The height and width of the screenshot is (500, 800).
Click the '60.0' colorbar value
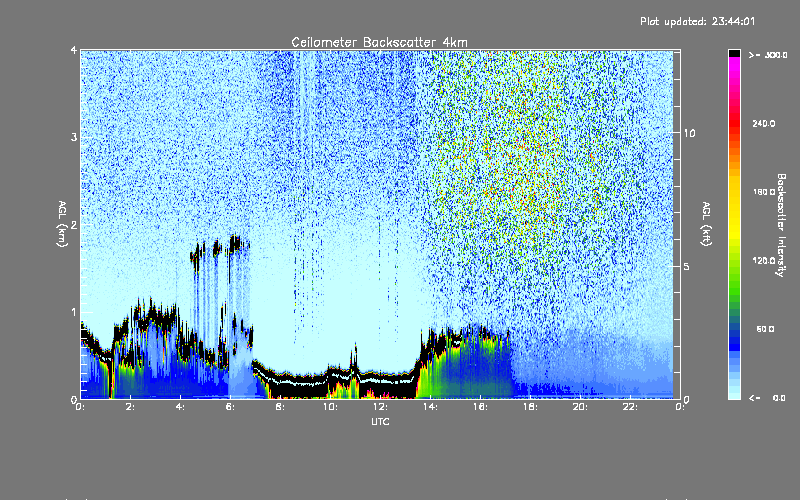pyautogui.click(x=765, y=329)
